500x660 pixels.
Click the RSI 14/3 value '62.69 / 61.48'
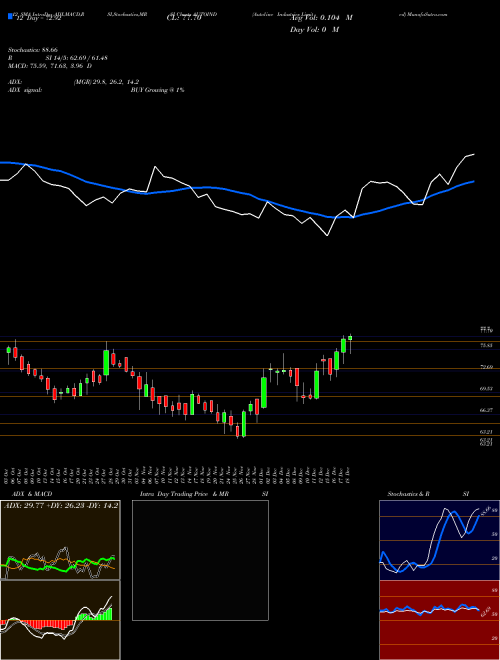point(89,58)
